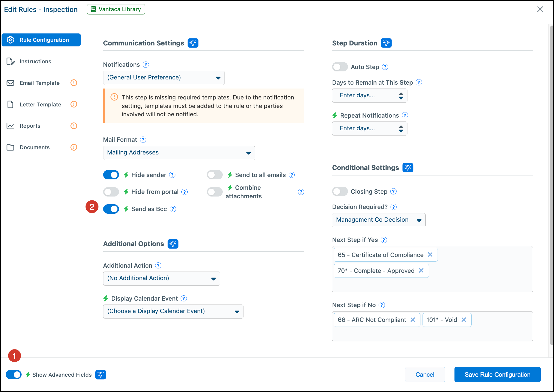Click inside Next Step if No box
The width and height of the screenshot is (554, 392).
click(x=432, y=326)
